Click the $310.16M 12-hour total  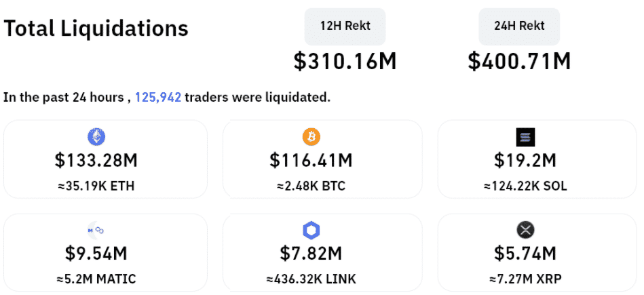pos(345,61)
